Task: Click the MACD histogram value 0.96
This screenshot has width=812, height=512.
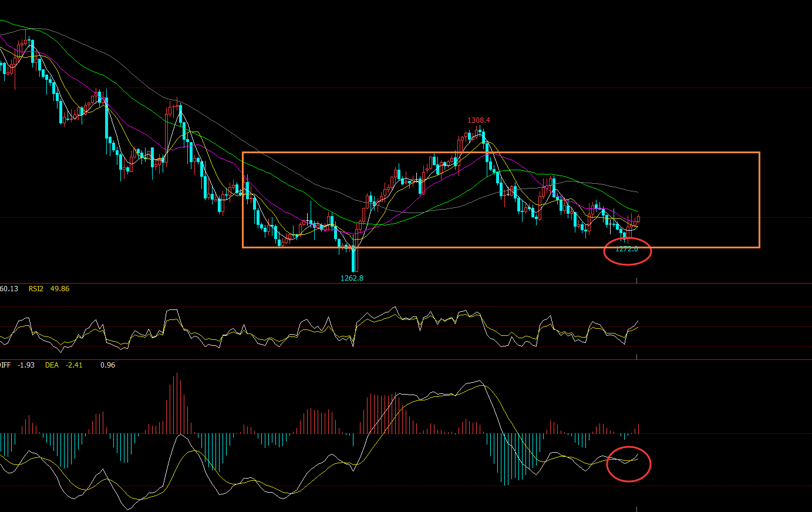Action: pos(108,365)
